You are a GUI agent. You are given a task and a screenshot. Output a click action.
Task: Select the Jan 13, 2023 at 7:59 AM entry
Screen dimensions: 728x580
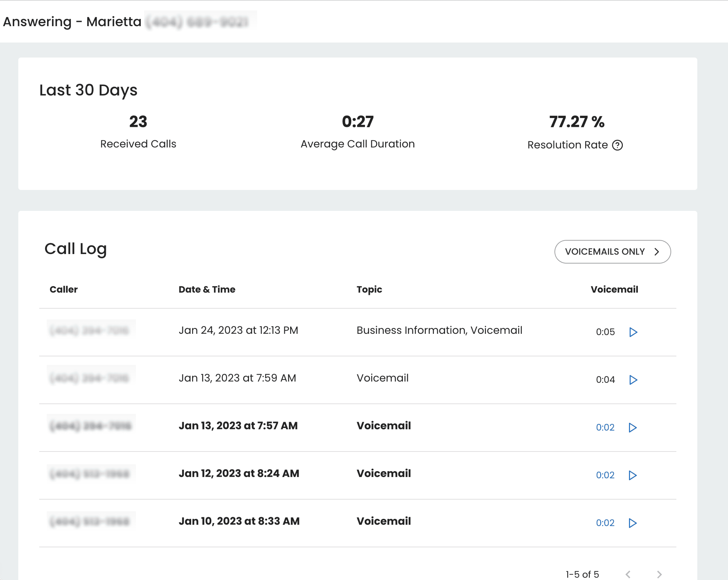click(x=237, y=378)
